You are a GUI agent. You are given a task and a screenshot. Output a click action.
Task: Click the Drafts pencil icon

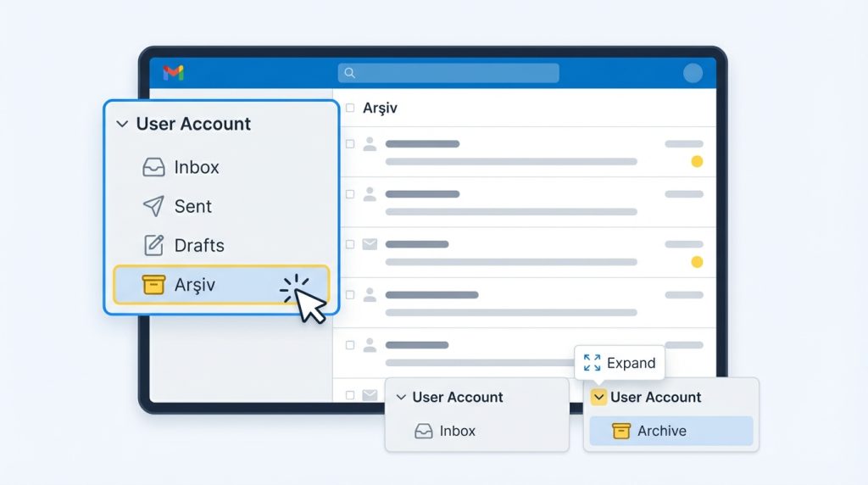point(153,246)
